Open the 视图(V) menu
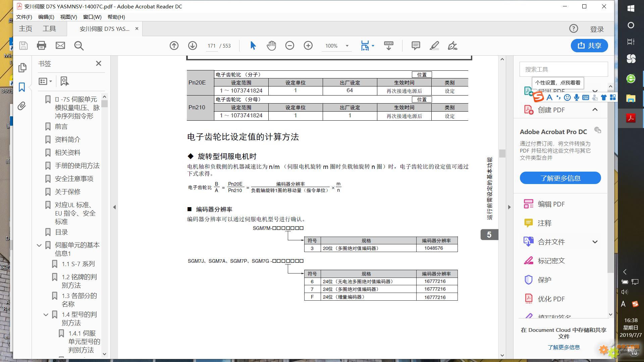The image size is (644, 362). [x=68, y=17]
